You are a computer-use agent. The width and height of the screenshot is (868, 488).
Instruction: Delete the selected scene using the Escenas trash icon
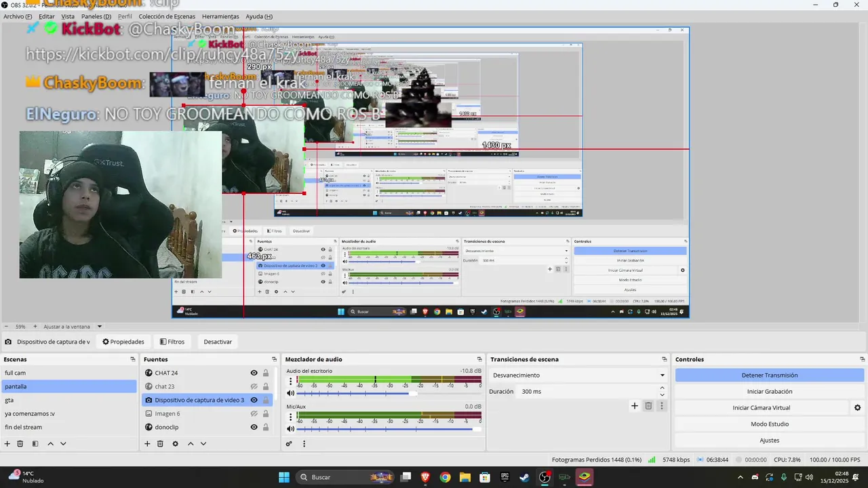pyautogui.click(x=20, y=444)
